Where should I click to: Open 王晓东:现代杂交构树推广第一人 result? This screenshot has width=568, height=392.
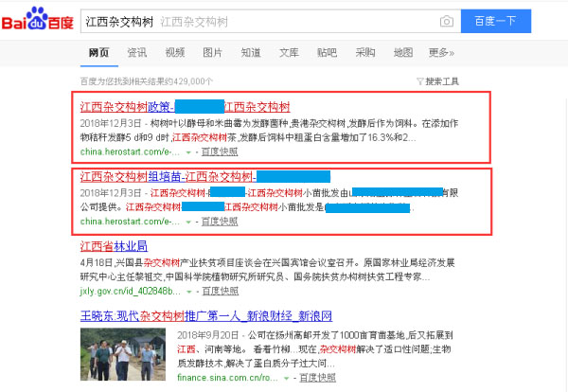(x=206, y=316)
